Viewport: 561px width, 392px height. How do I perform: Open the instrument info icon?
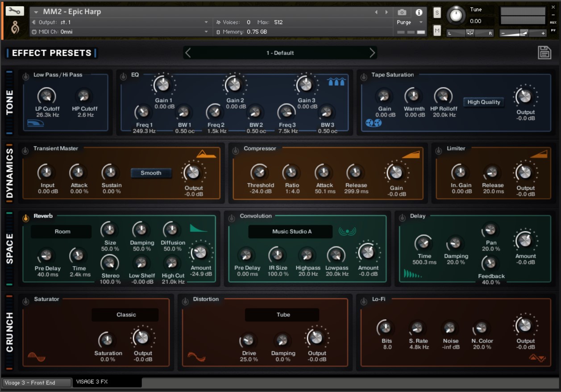(x=419, y=12)
